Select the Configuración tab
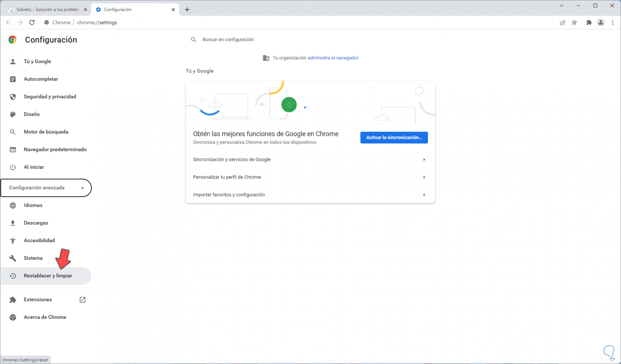Image resolution: width=621 pixels, height=364 pixels. pos(135,10)
